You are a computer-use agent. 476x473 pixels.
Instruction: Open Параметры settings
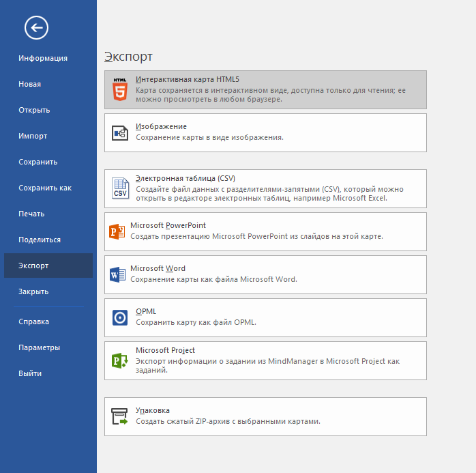point(40,347)
